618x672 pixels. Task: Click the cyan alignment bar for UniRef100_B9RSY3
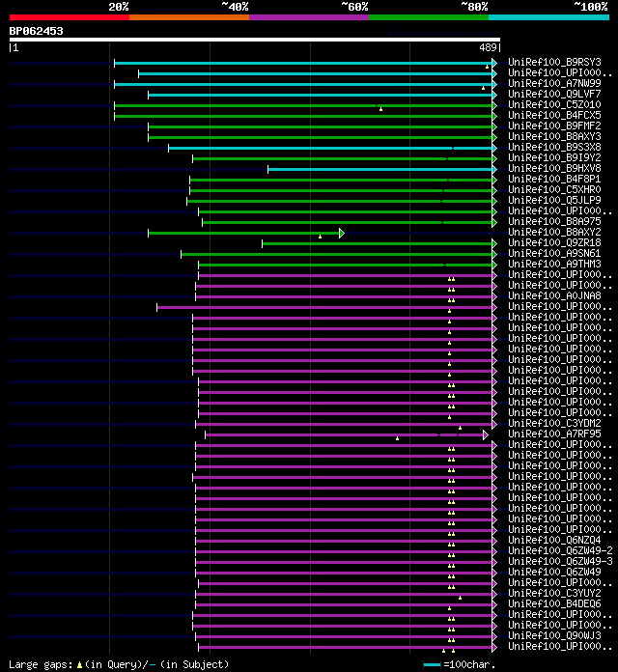(303, 63)
